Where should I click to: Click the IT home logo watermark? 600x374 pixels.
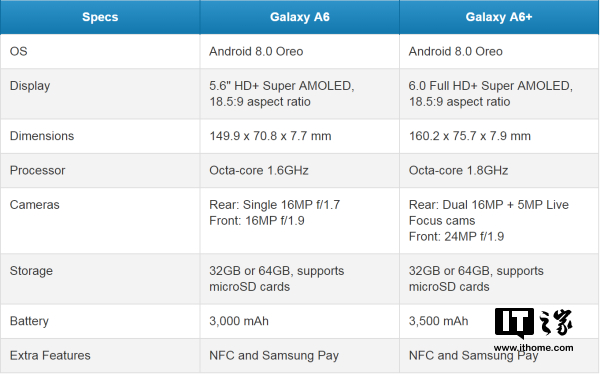coord(533,323)
